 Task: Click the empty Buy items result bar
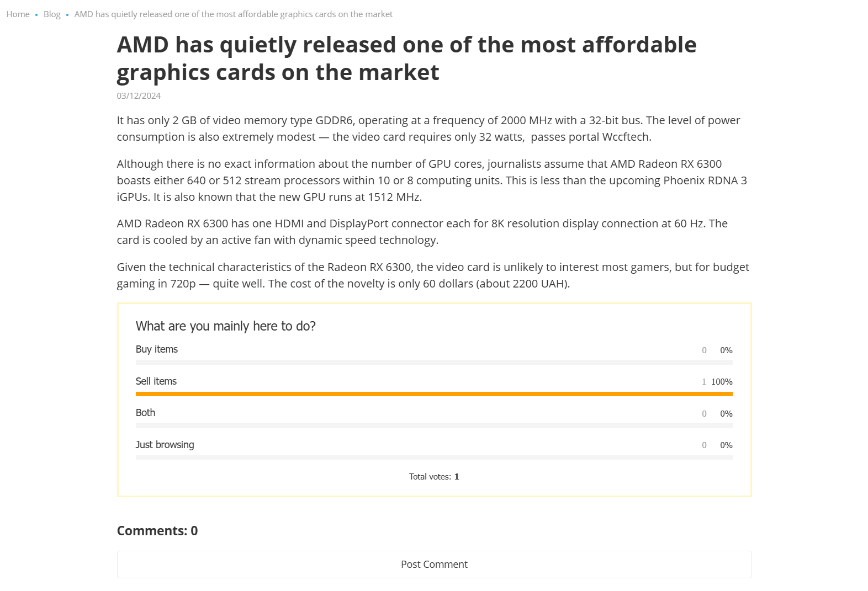pos(434,363)
